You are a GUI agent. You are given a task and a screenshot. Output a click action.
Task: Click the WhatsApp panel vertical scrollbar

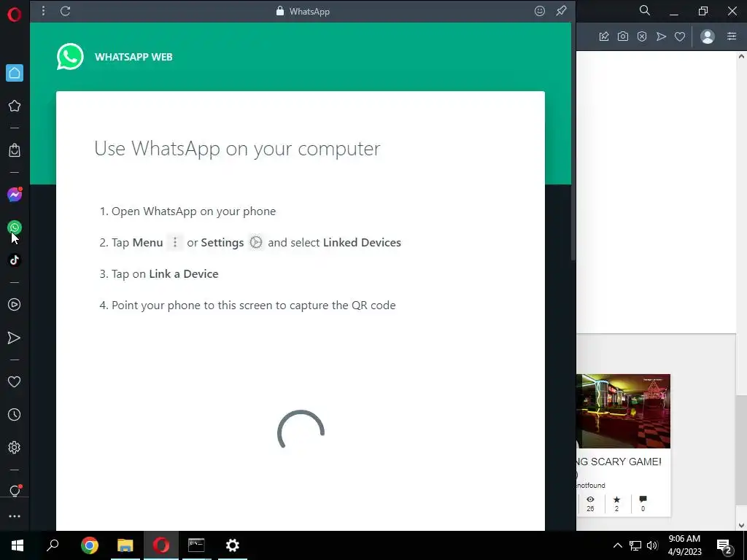[x=573, y=141]
